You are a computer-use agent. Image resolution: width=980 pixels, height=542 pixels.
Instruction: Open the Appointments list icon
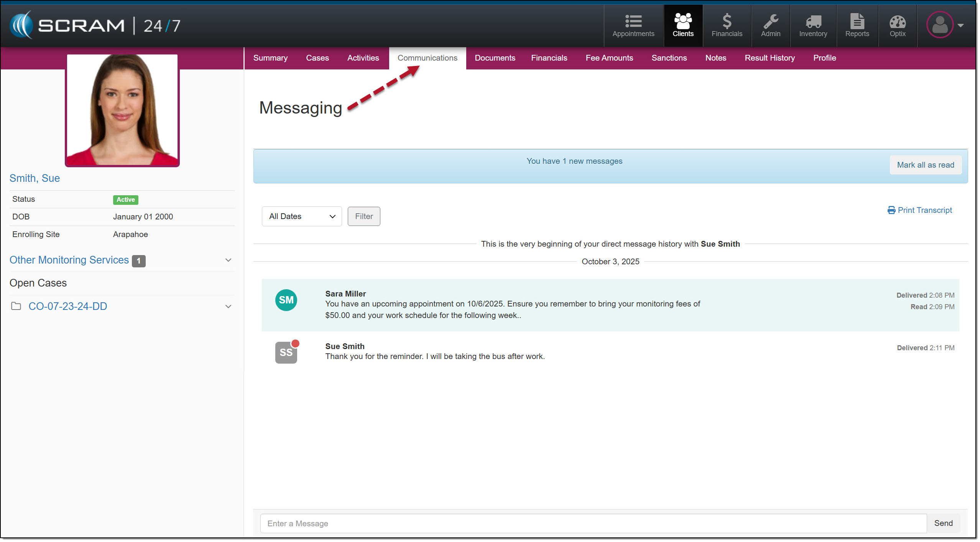tap(633, 21)
